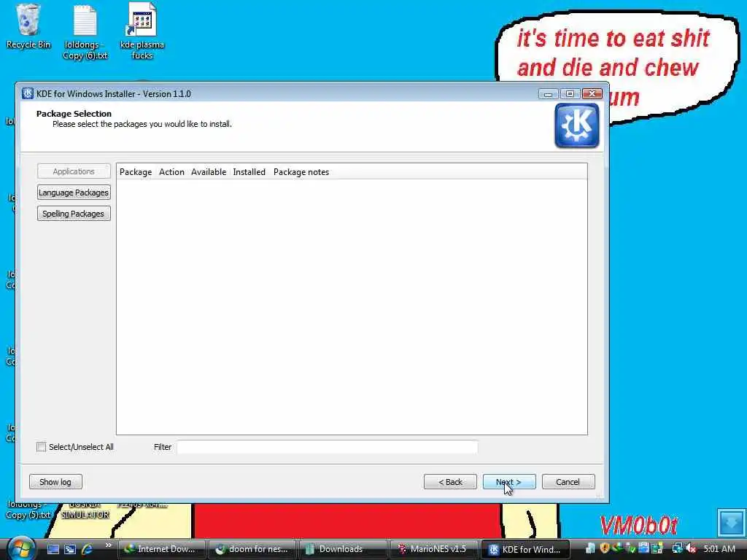Select the loldongs - Copy (6).txt file icon
This screenshot has width=747, height=560.
tap(85, 31)
